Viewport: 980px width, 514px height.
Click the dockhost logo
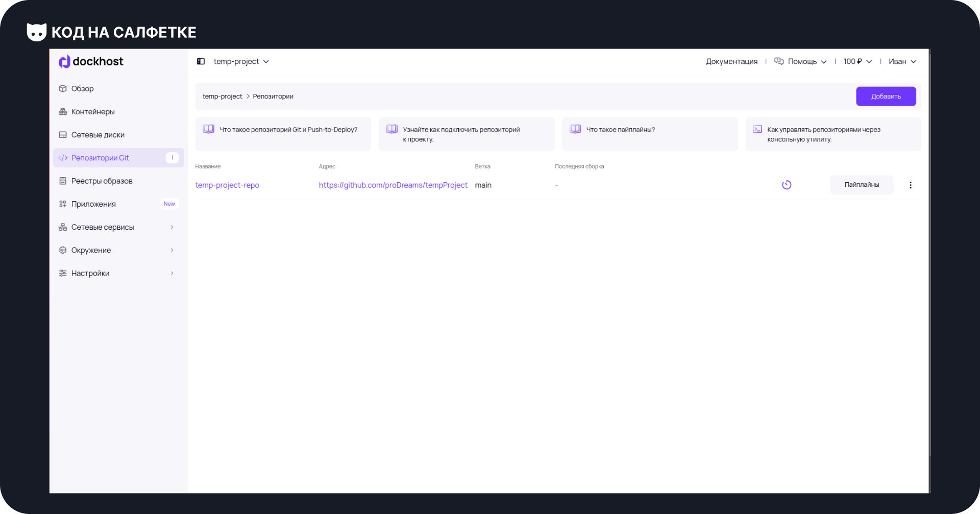pyautogui.click(x=91, y=62)
